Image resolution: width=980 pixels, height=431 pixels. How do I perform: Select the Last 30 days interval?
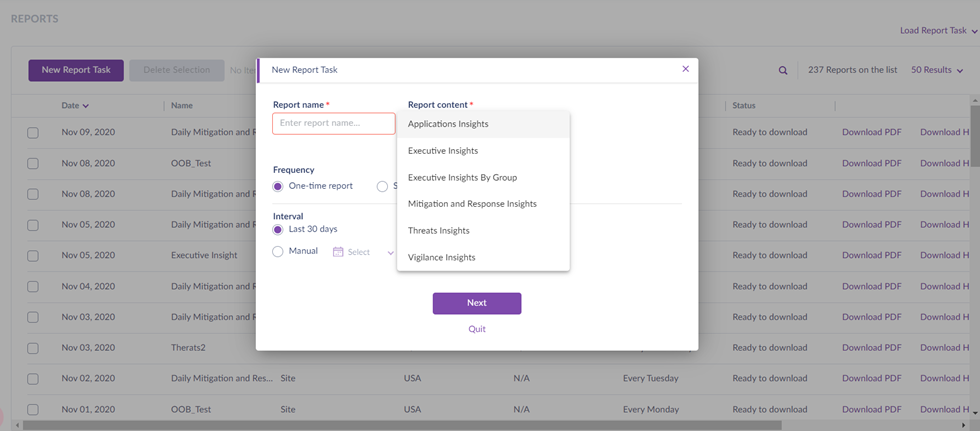click(279, 230)
